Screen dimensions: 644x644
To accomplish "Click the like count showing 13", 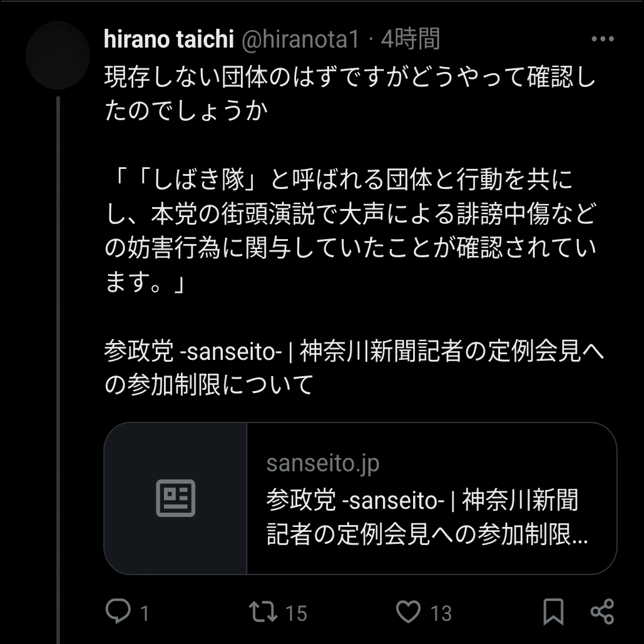I will coord(441,613).
